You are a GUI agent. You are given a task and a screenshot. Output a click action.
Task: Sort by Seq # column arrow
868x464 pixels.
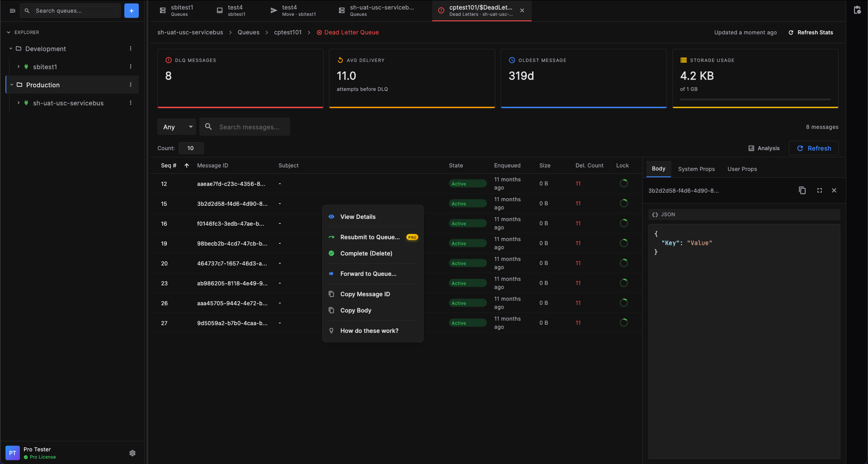pos(187,166)
